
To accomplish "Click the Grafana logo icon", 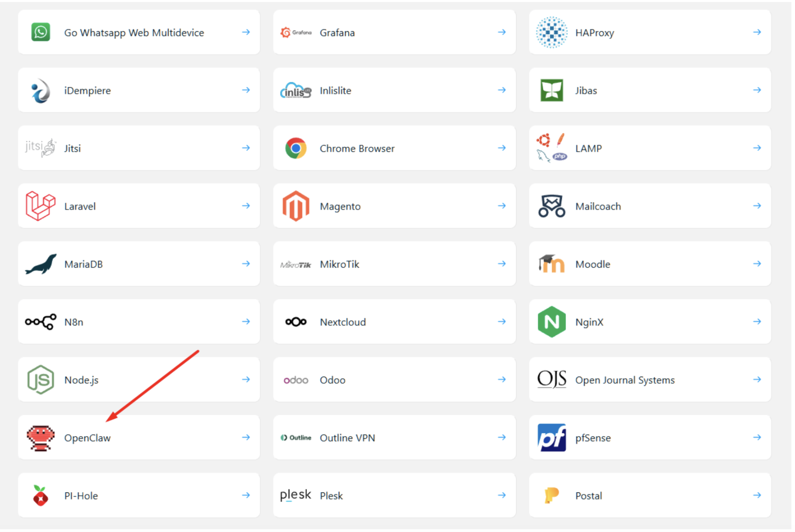I will 296,33.
